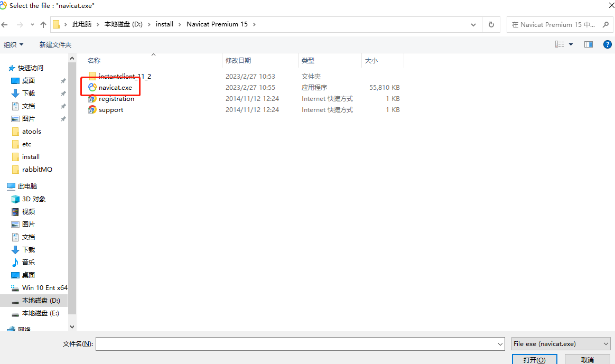This screenshot has height=364, width=615.
Task: Sort by 类型 column header
Action: (308, 60)
